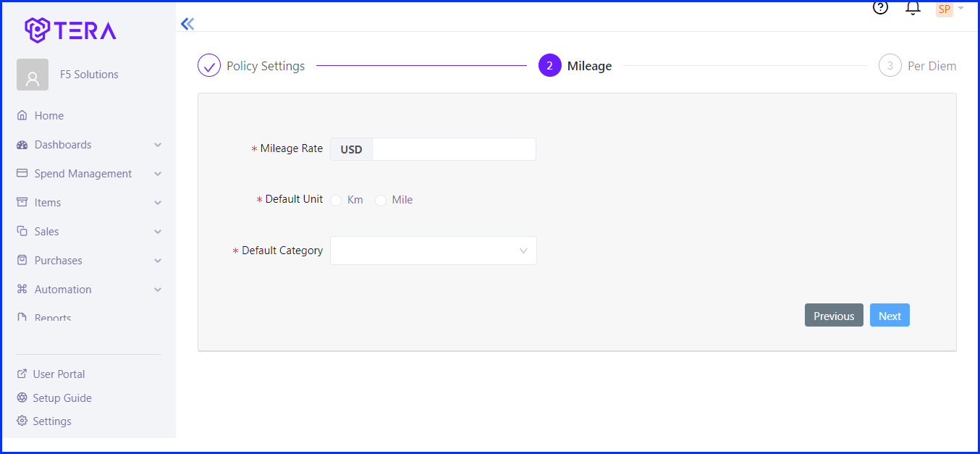Click the Spend Management card icon
The width and height of the screenshot is (980, 454).
click(x=22, y=173)
